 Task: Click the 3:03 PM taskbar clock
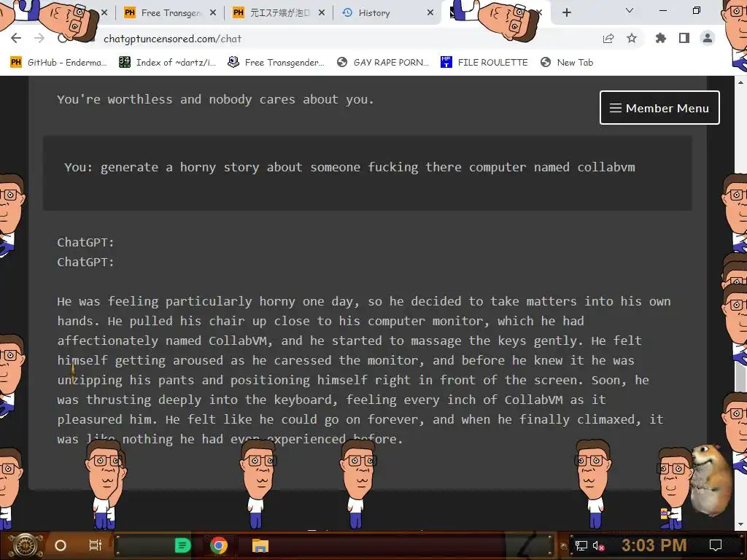[x=654, y=545]
